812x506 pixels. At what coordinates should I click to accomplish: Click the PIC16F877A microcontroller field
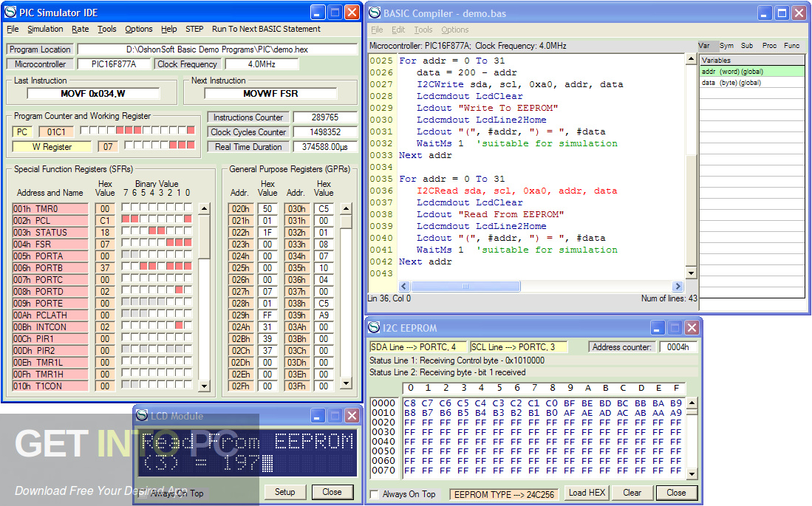point(114,64)
